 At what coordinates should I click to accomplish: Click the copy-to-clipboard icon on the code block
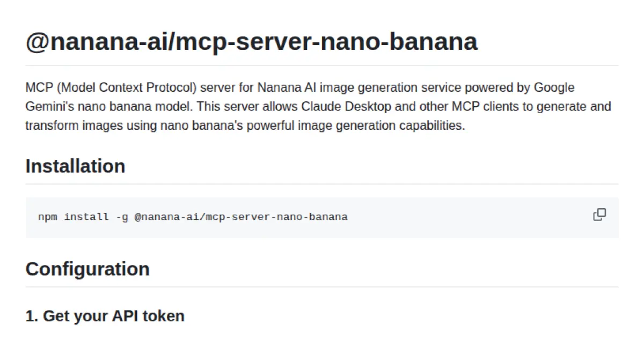tap(599, 215)
